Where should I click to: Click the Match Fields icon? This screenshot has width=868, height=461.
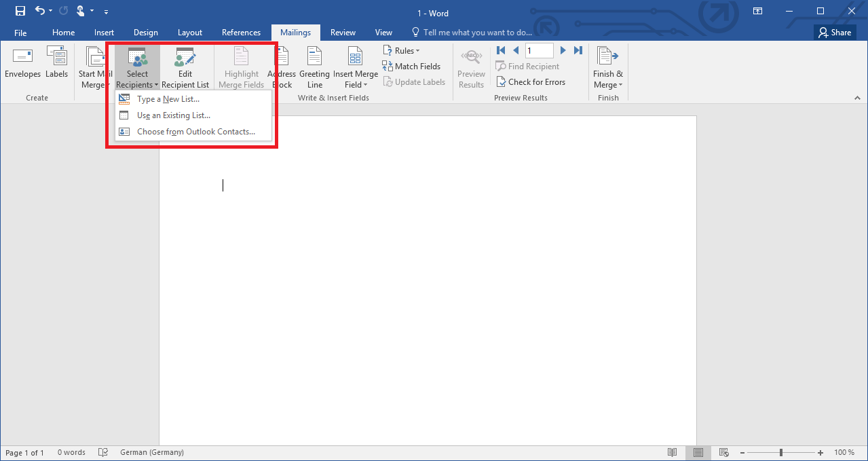(413, 66)
